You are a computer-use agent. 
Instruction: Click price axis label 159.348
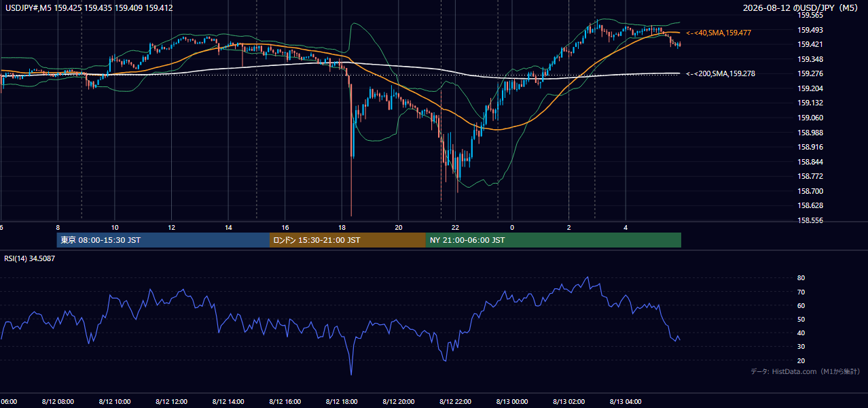tap(810, 59)
